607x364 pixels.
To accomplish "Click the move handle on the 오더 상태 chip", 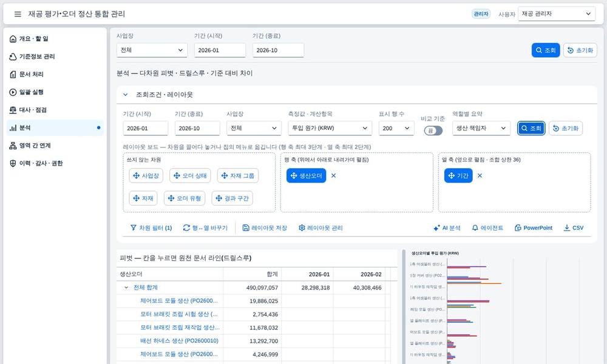I will click(x=177, y=175).
